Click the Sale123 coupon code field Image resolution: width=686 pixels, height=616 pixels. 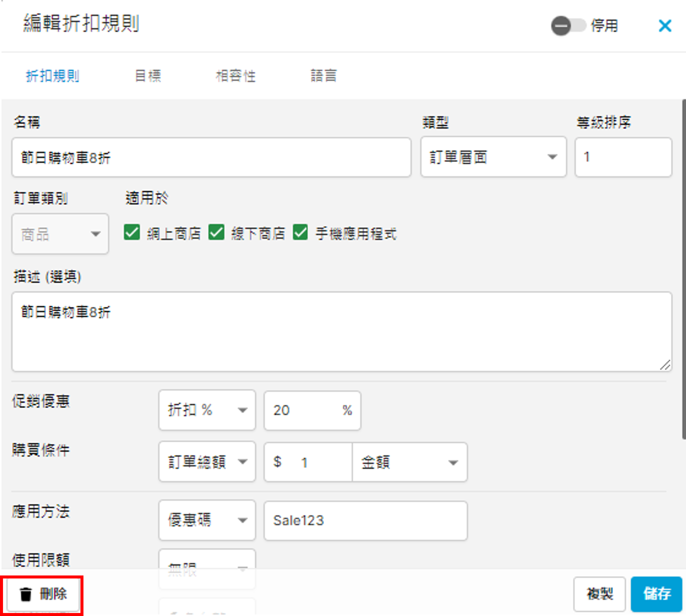pyautogui.click(x=365, y=521)
